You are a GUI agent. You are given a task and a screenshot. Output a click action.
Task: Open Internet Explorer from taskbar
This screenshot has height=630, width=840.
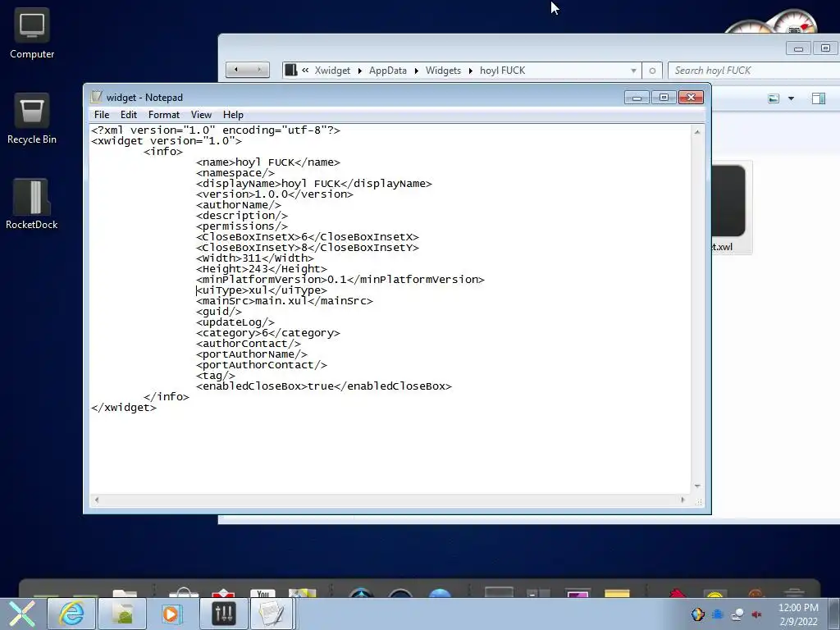pos(71,614)
